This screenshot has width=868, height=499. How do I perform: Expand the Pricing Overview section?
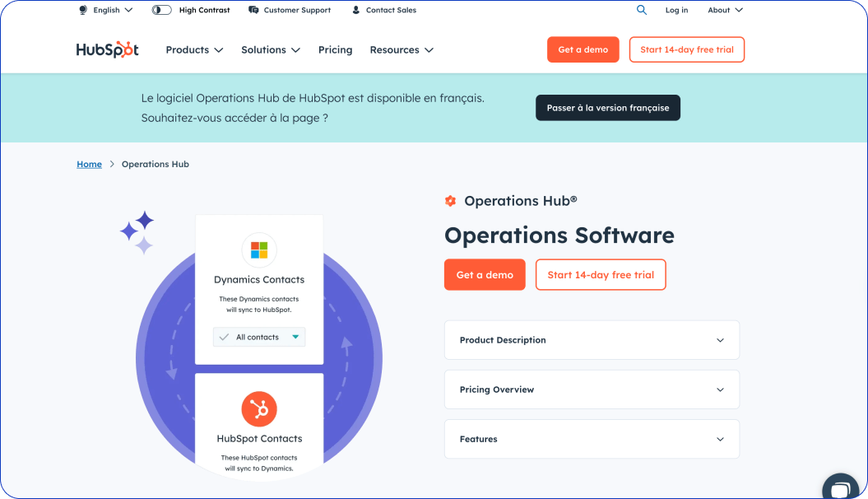[x=592, y=389]
